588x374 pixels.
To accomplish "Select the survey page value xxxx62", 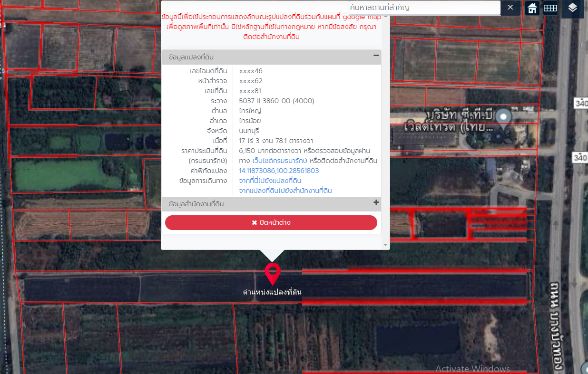I will (x=251, y=81).
